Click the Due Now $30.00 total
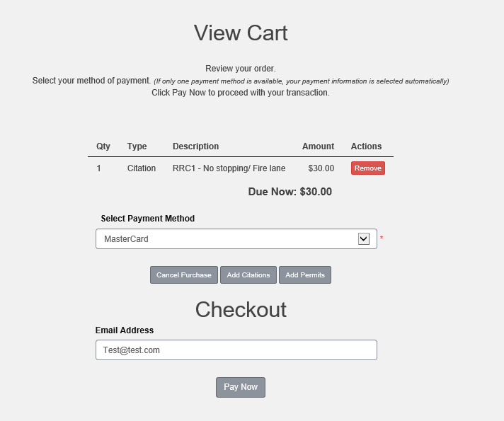Screen dimensions: 504x421 pyautogui.click(x=290, y=192)
